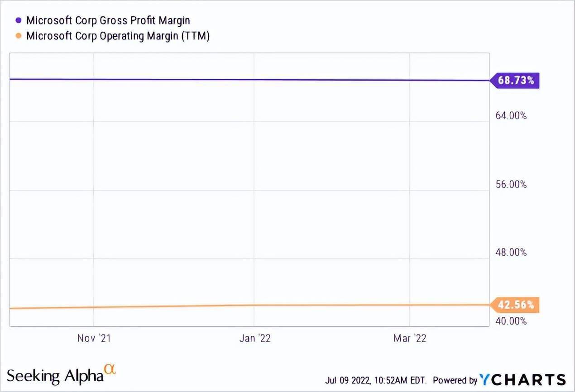Click the 40.00% y-axis label
Viewport: 575px width, 392px height.
click(x=511, y=321)
